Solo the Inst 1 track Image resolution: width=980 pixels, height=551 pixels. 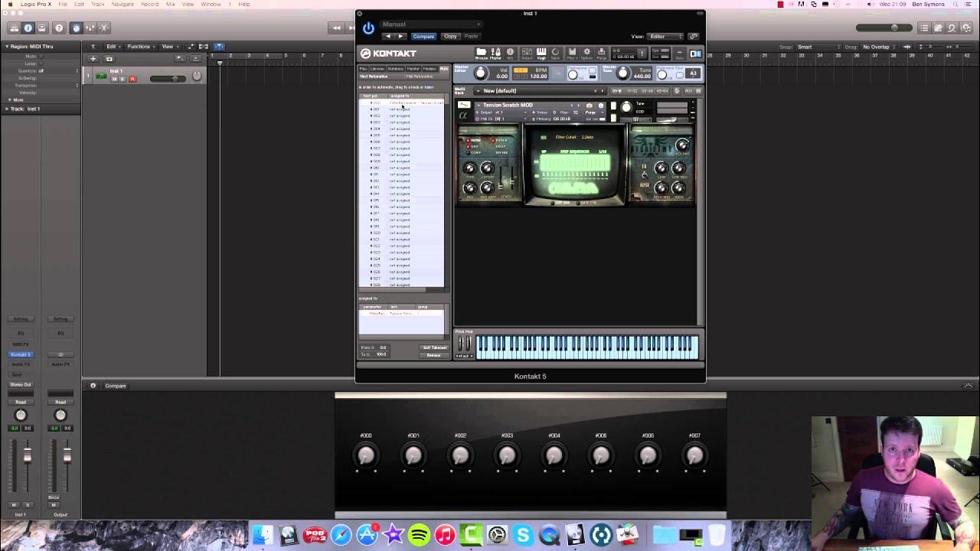point(122,79)
